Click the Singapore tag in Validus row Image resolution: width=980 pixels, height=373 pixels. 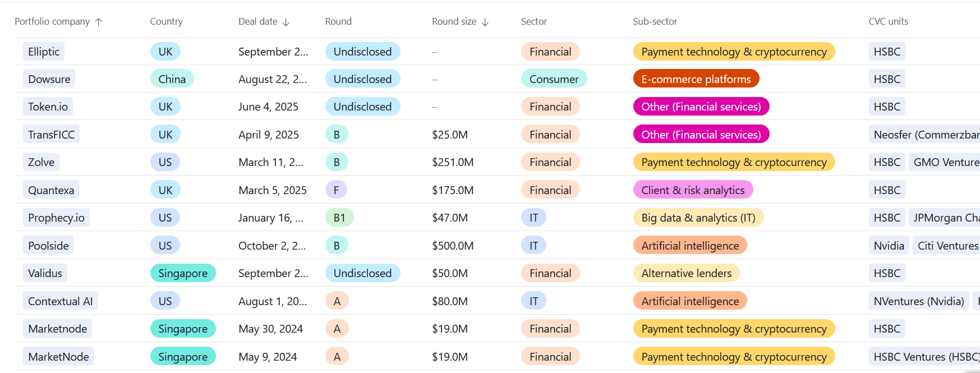point(182,273)
